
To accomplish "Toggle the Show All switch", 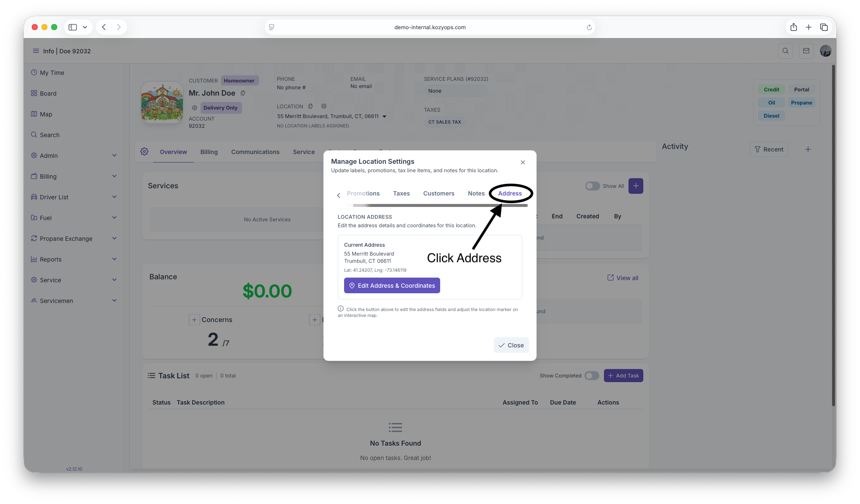I will (x=592, y=186).
